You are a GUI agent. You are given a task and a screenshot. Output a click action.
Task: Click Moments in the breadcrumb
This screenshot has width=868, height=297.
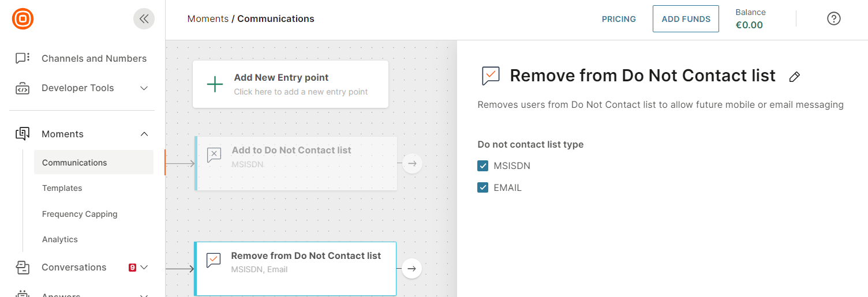click(208, 19)
